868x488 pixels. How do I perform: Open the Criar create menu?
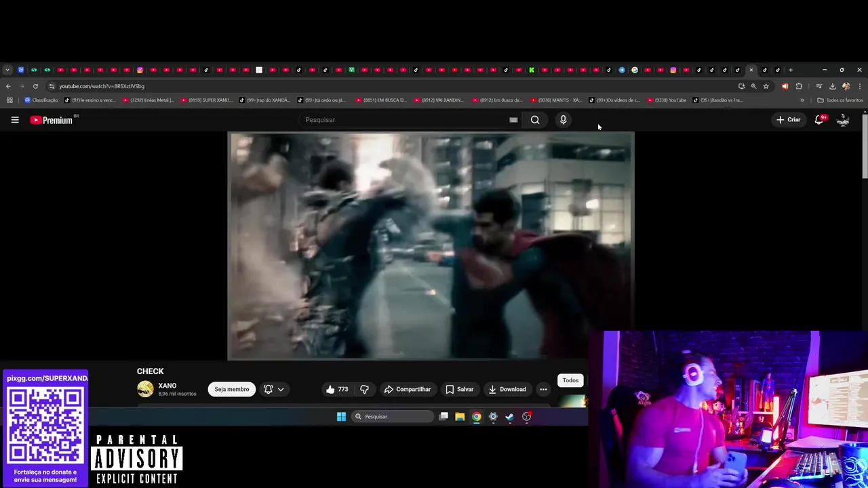pyautogui.click(x=789, y=120)
